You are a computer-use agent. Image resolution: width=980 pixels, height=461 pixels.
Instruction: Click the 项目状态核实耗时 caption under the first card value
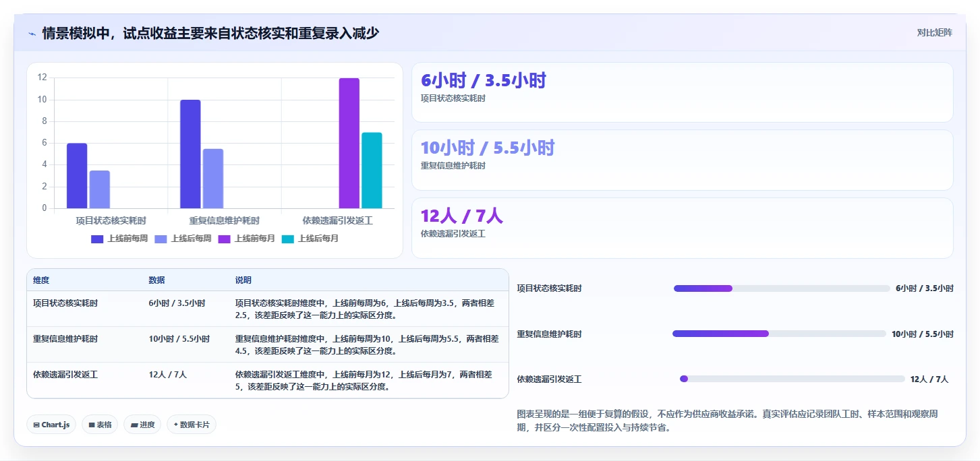click(453, 98)
